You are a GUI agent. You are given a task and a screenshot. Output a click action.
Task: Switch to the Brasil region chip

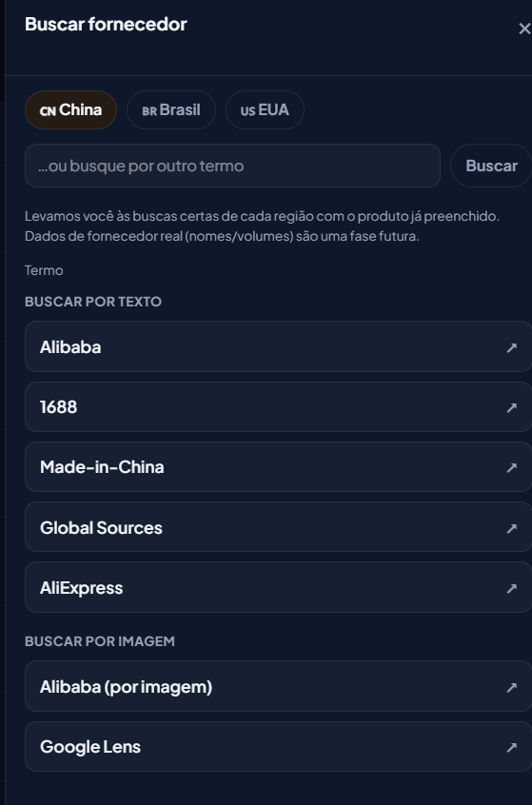coord(171,109)
